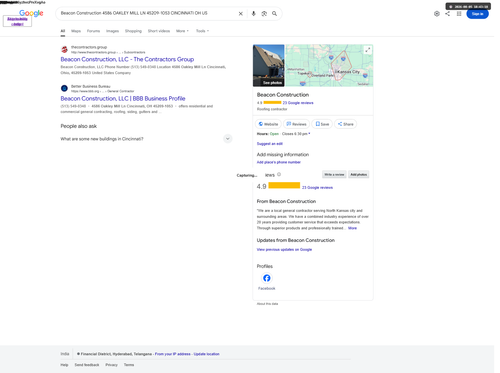This screenshot has width=500, height=373.
Task: Switch to the Short videos tab
Action: pyautogui.click(x=159, y=31)
